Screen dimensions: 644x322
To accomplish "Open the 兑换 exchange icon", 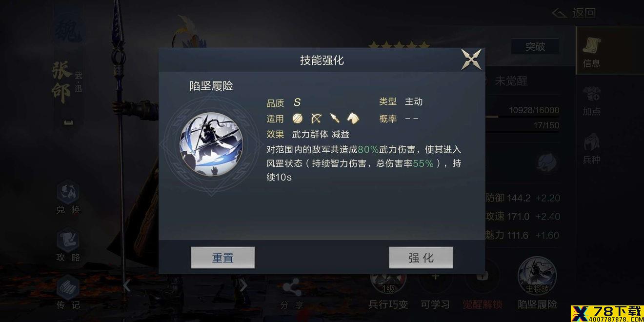I will (x=68, y=198).
